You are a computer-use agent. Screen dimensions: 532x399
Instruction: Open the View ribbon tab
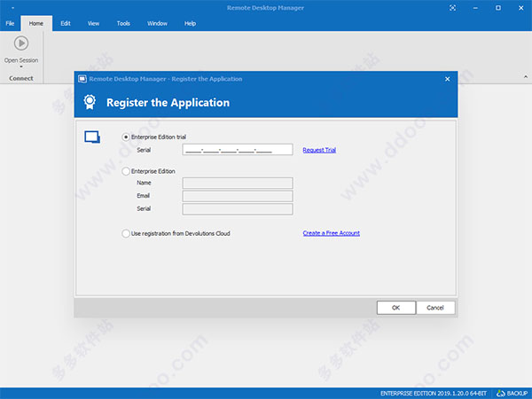coord(93,23)
